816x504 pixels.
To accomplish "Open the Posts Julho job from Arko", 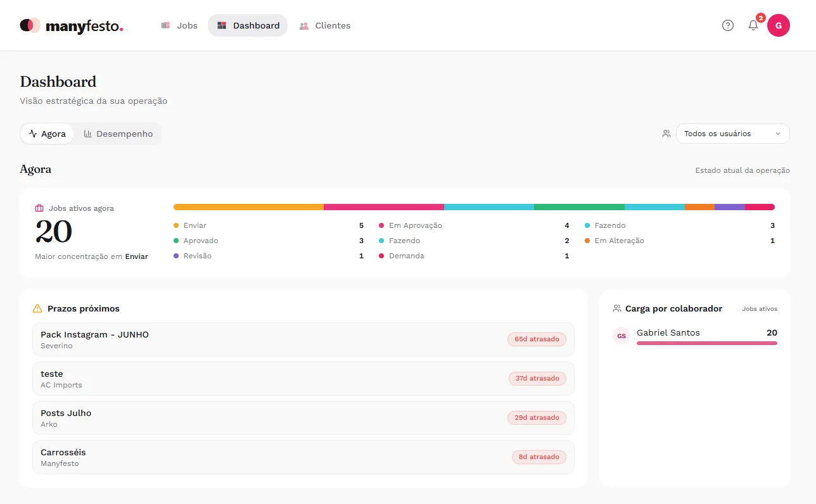I will click(x=303, y=418).
